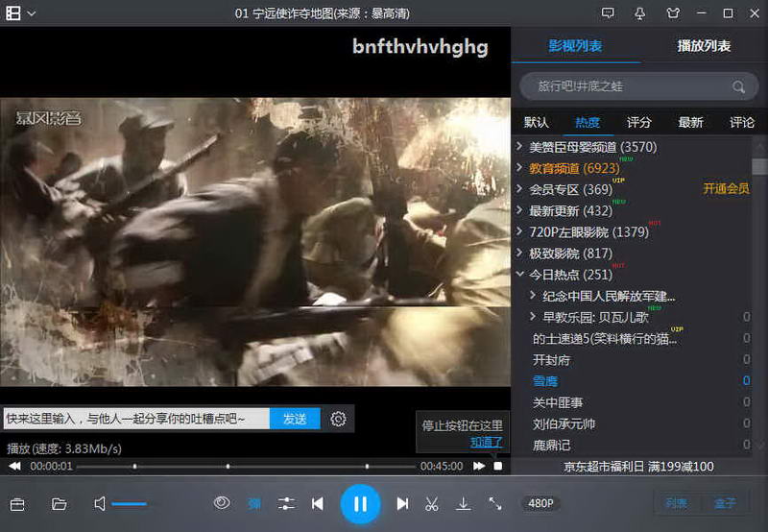This screenshot has width=768, height=532.
Task: Click the first marker on timeline
Action: click(134, 467)
